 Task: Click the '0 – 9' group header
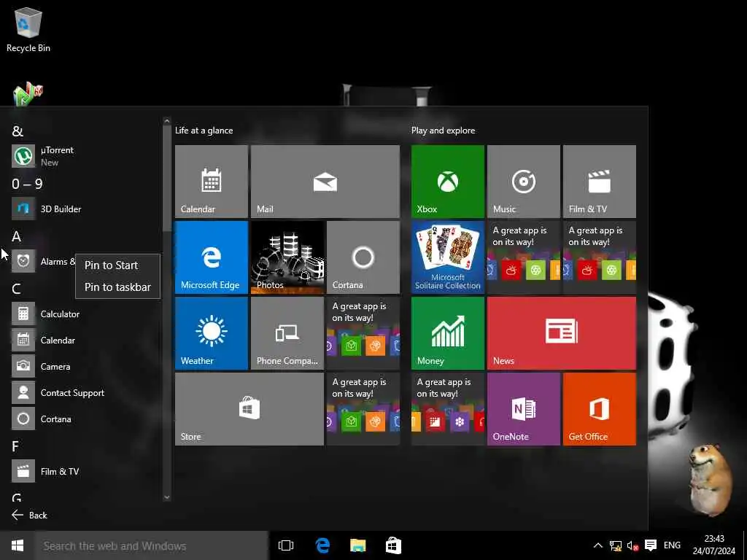[27, 184]
